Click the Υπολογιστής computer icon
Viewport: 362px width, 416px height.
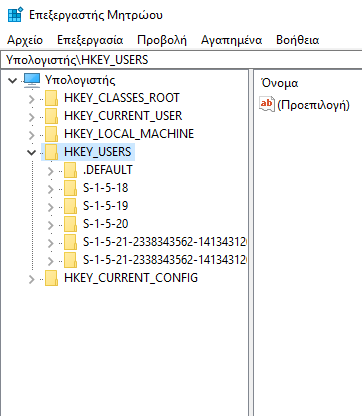[x=32, y=80]
